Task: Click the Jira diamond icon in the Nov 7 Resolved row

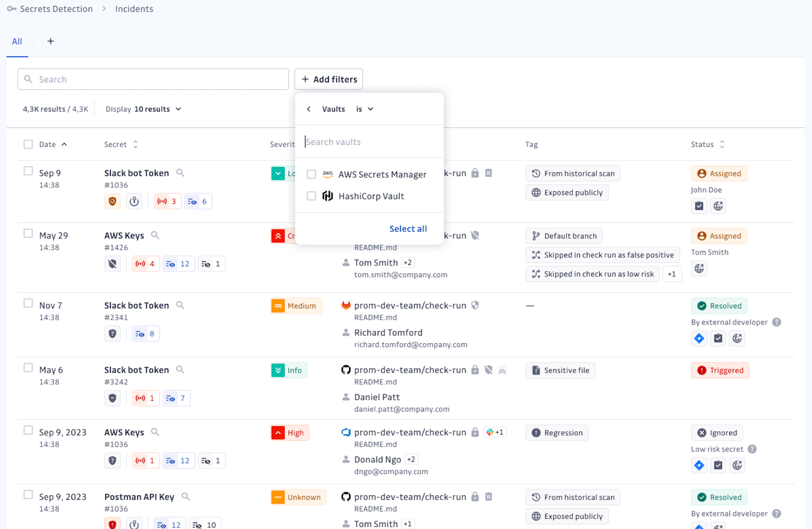Action: point(699,338)
